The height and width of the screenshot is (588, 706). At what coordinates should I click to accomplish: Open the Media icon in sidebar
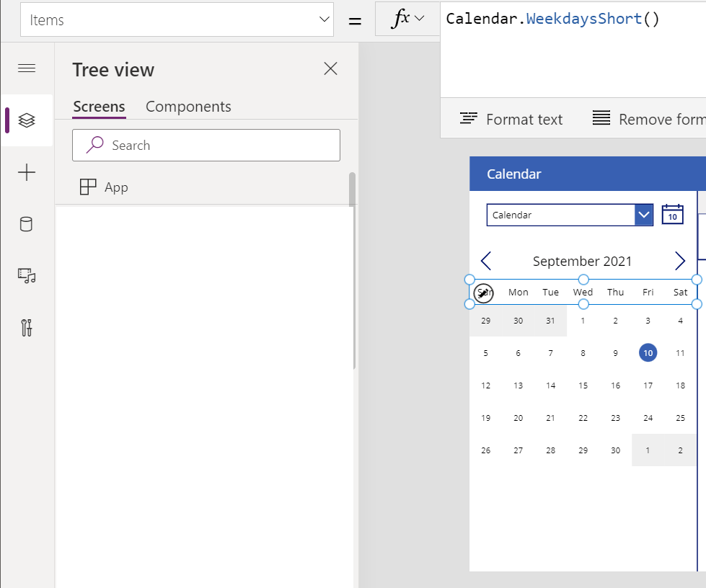(27, 275)
